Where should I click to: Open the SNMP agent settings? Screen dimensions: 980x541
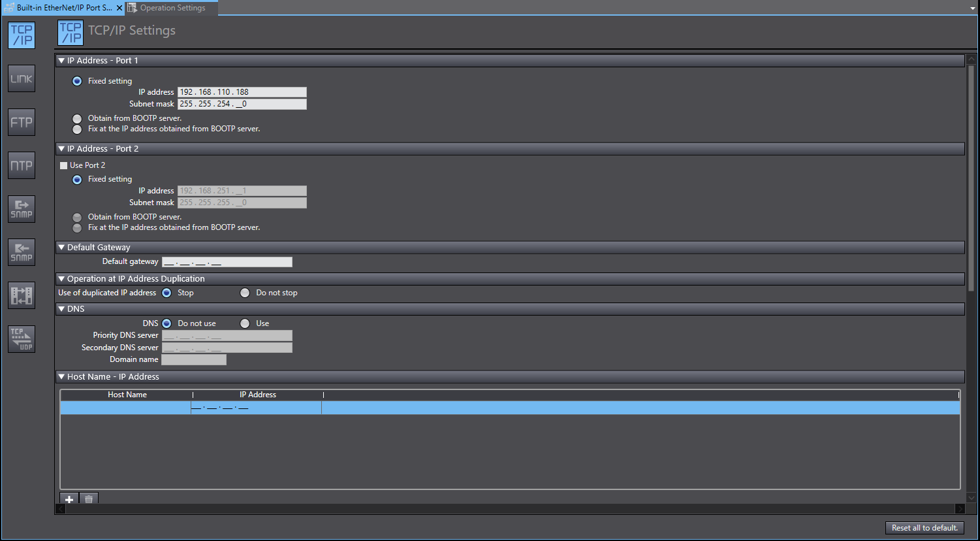(x=22, y=209)
